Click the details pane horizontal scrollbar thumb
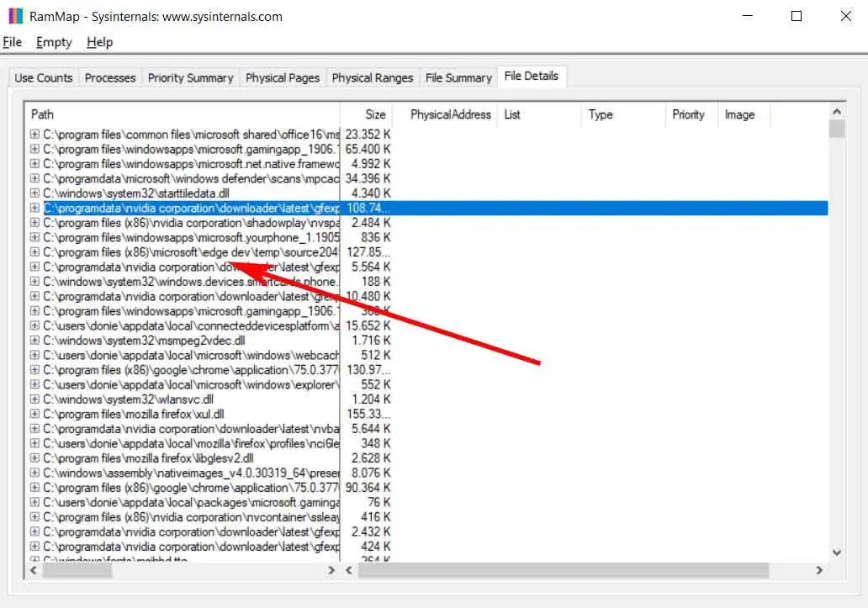The image size is (868, 608). coord(563,570)
